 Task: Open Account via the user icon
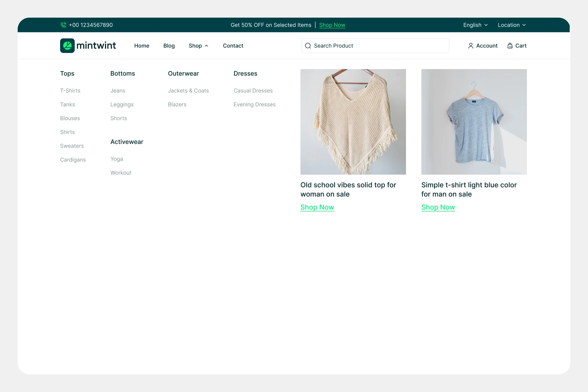coord(471,46)
